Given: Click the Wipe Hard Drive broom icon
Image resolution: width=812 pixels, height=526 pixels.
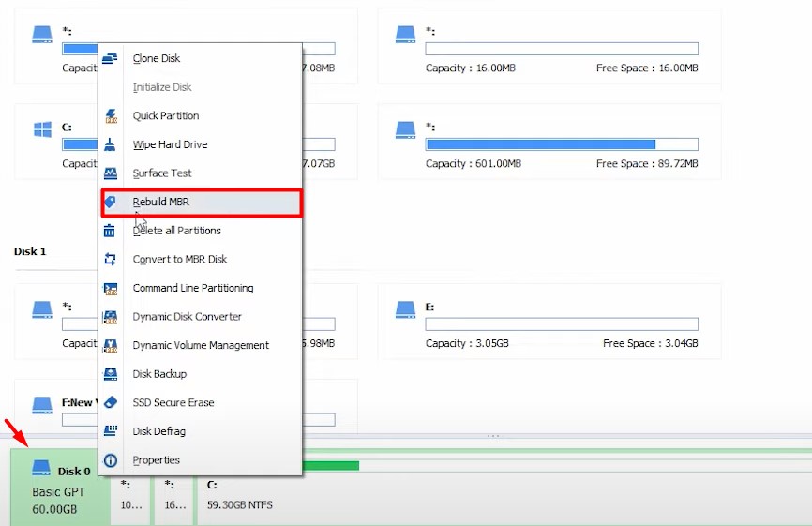Looking at the screenshot, I should click(x=110, y=144).
